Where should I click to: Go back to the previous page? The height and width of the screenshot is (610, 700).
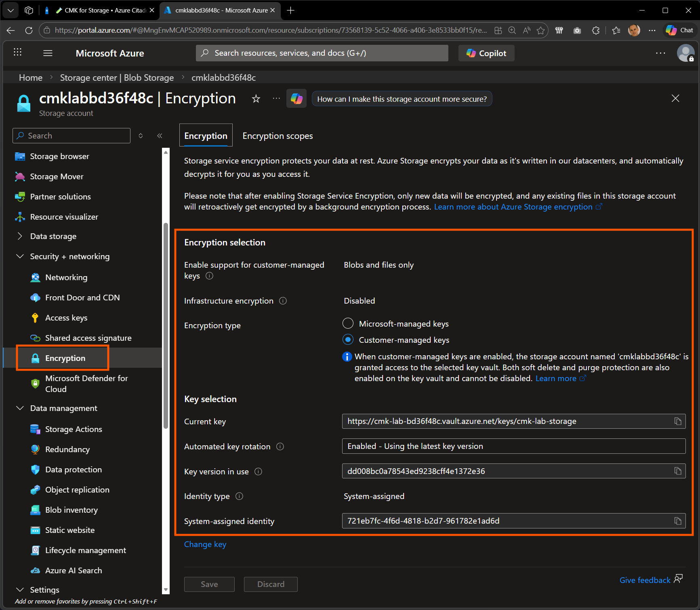tap(11, 30)
